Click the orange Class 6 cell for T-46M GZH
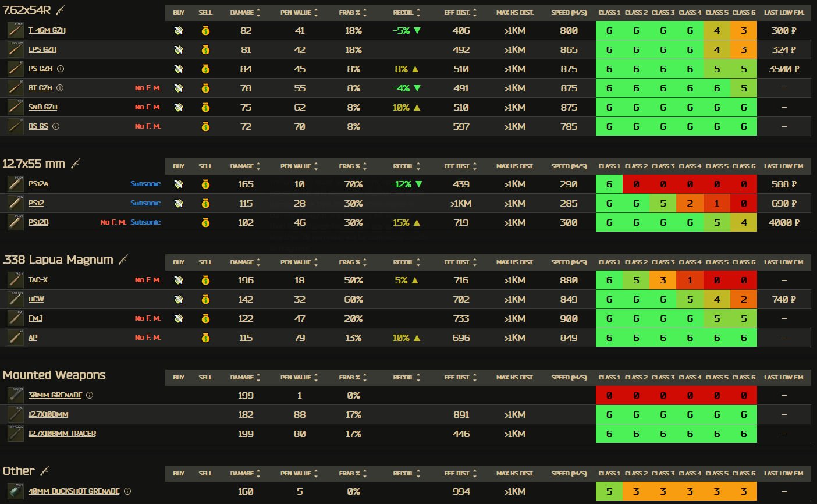817x504 pixels. [744, 30]
